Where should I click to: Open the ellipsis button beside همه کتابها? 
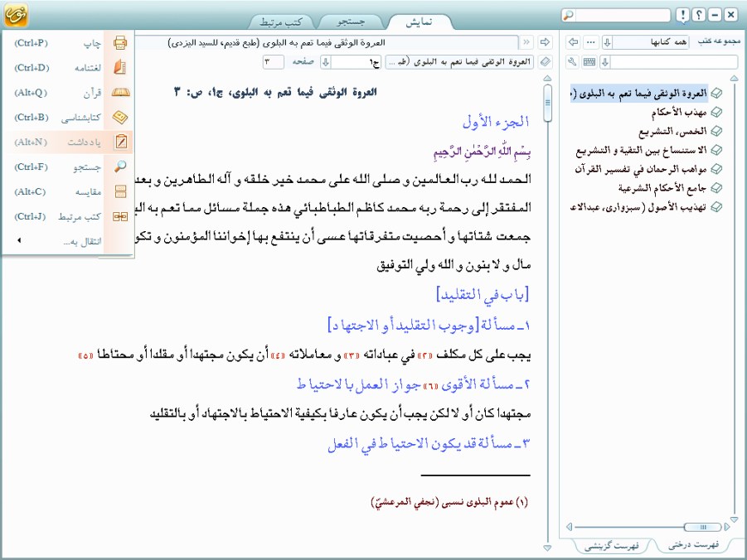tap(591, 42)
